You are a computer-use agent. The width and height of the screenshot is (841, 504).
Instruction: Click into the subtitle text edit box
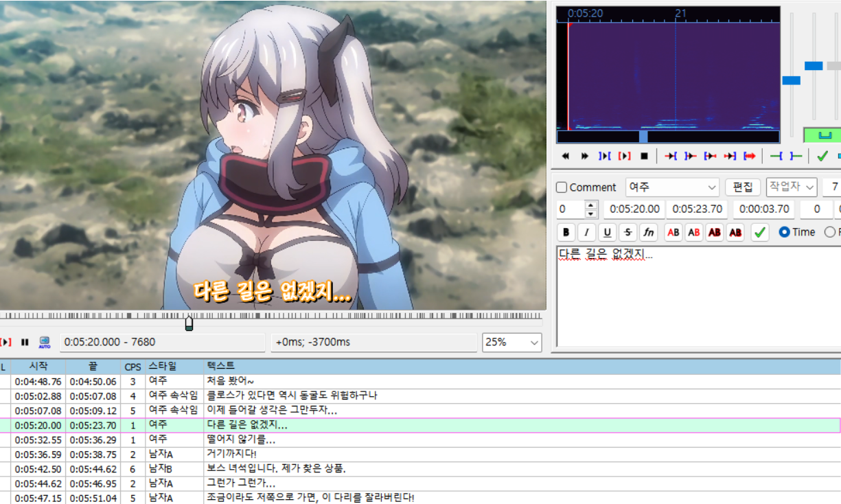pos(698,297)
